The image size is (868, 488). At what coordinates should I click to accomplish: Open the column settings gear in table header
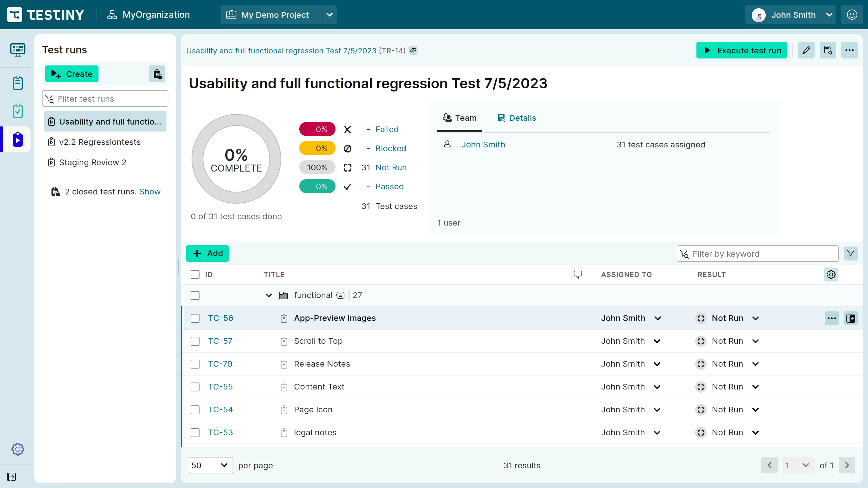(831, 275)
